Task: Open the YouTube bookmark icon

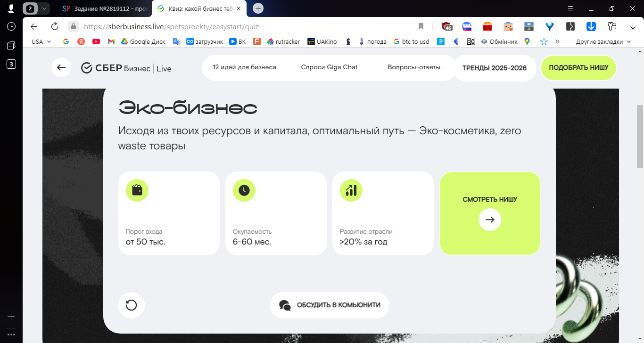Action: [96, 41]
